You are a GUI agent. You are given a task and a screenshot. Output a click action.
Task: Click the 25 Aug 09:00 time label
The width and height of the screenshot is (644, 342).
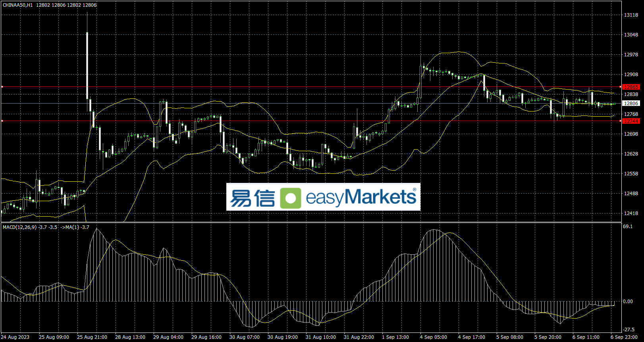click(54, 337)
